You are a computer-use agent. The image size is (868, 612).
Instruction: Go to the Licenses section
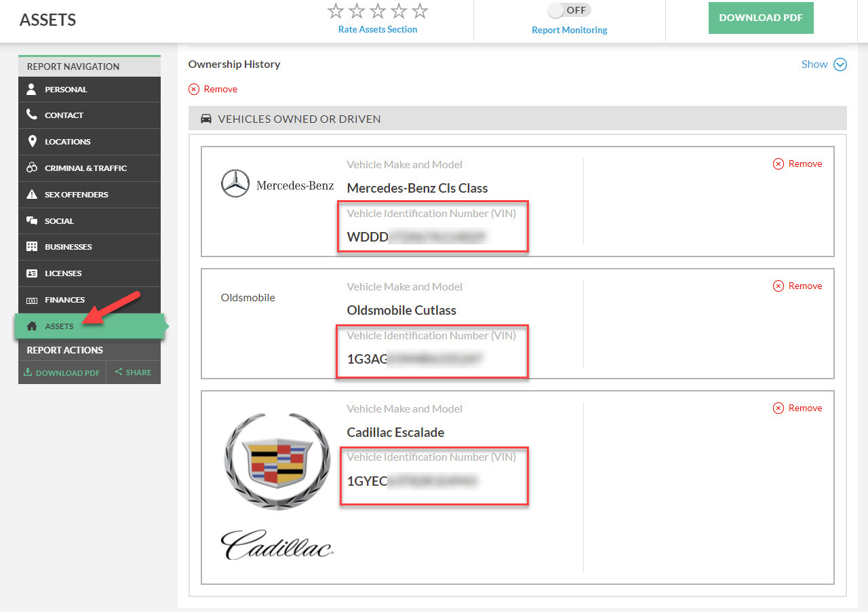point(90,273)
